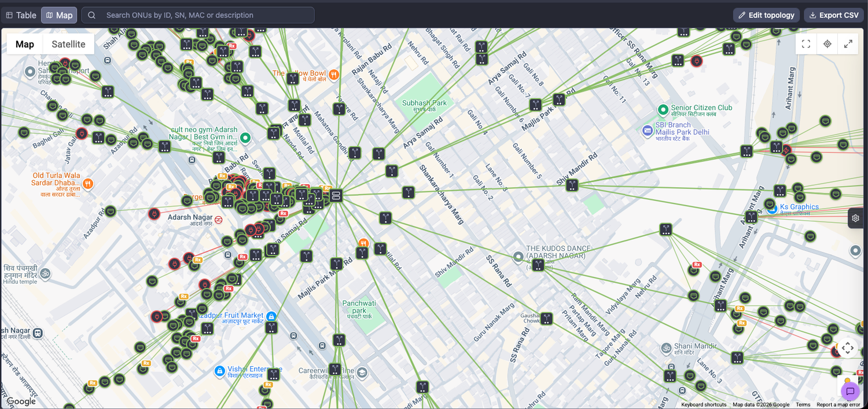Toggle fullscreen with the corner-brackets icon
The width and height of the screenshot is (868, 409).
(x=806, y=44)
